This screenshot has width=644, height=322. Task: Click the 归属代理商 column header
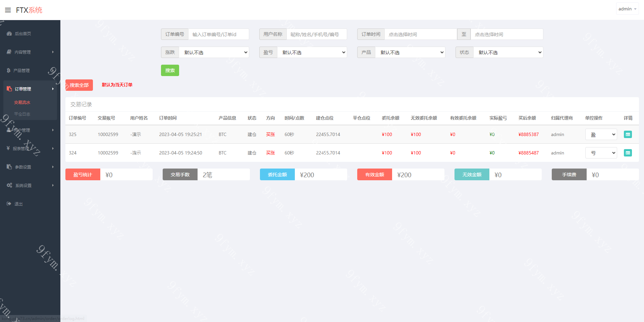click(562, 118)
